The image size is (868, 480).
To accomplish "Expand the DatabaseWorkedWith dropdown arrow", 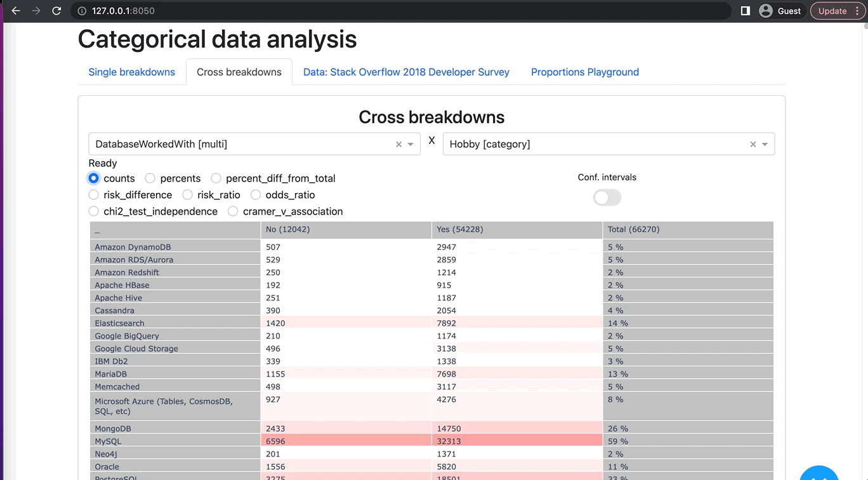I will (411, 144).
